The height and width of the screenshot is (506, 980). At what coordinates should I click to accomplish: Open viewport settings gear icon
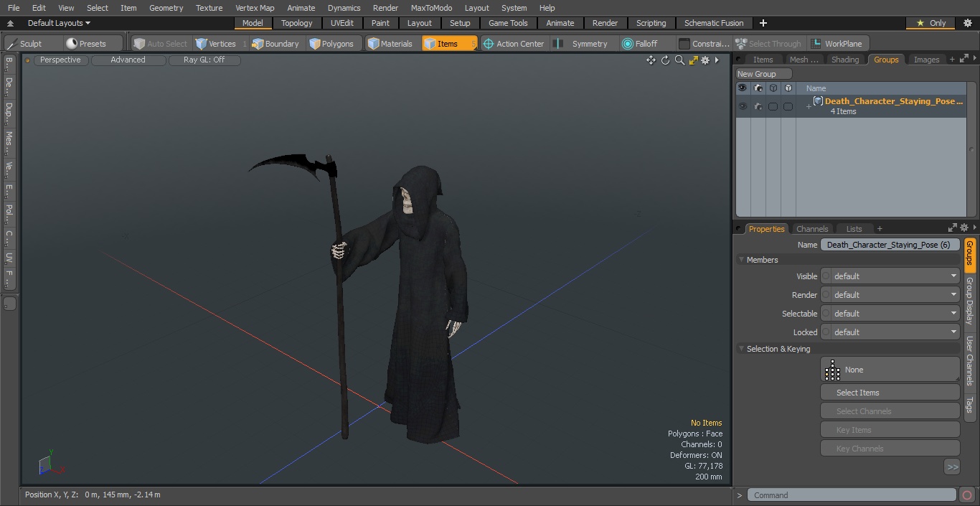click(705, 60)
